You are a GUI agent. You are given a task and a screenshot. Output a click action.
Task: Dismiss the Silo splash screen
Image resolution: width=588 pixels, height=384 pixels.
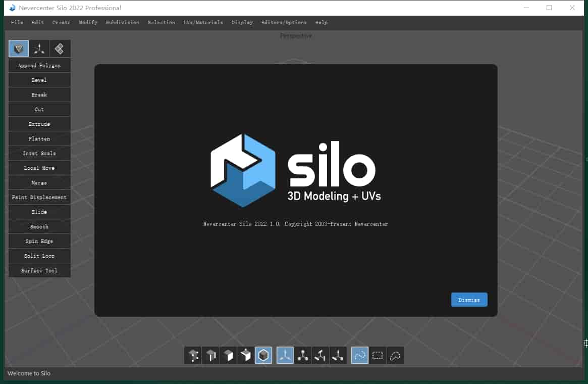(x=469, y=300)
